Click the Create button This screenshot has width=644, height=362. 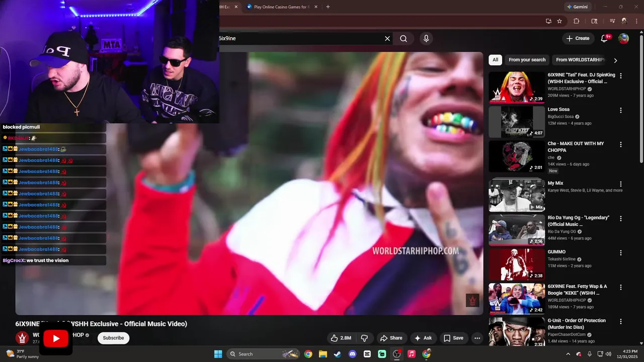(x=578, y=38)
